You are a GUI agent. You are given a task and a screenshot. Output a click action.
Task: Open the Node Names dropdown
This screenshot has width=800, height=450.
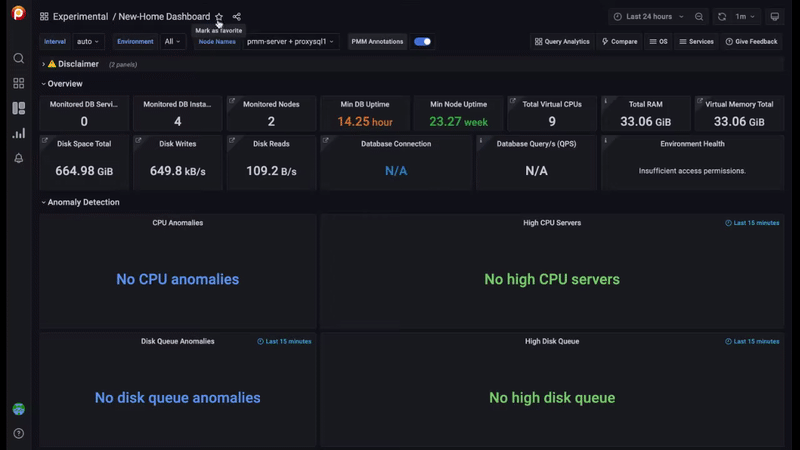click(290, 42)
